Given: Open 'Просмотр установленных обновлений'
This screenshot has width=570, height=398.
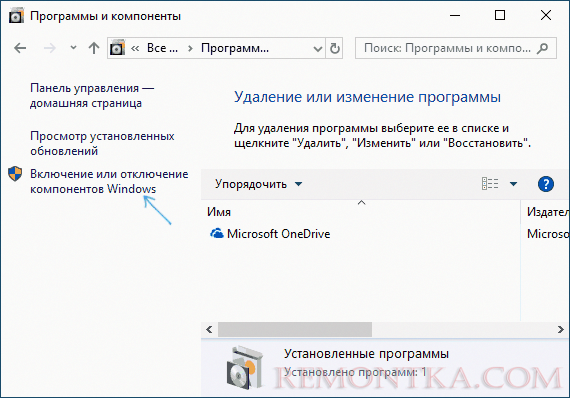Looking at the screenshot, I should (102, 143).
